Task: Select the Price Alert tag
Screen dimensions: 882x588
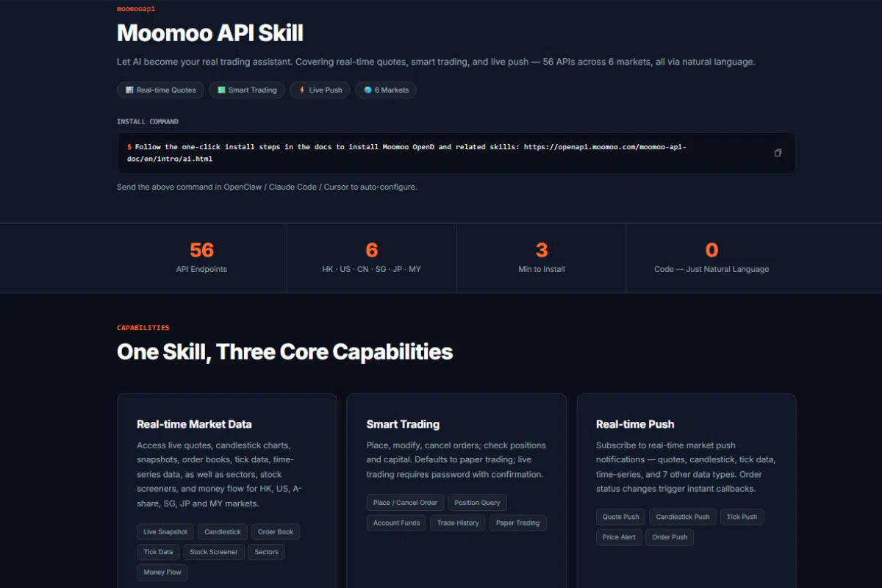Action: [x=619, y=537]
